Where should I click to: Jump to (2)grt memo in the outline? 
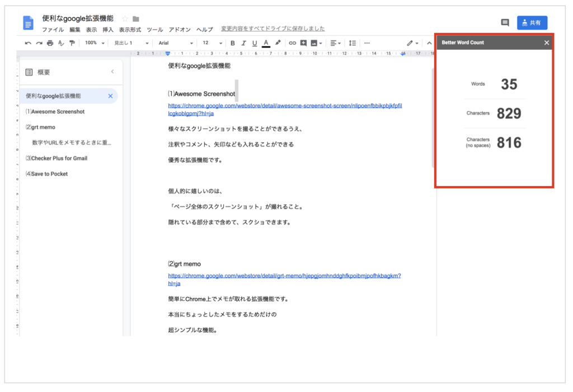[x=40, y=127]
